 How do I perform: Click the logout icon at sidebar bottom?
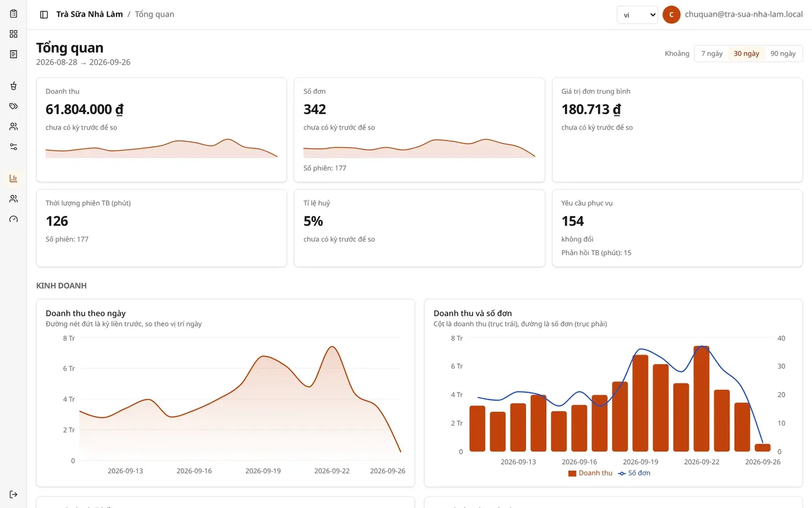14,494
